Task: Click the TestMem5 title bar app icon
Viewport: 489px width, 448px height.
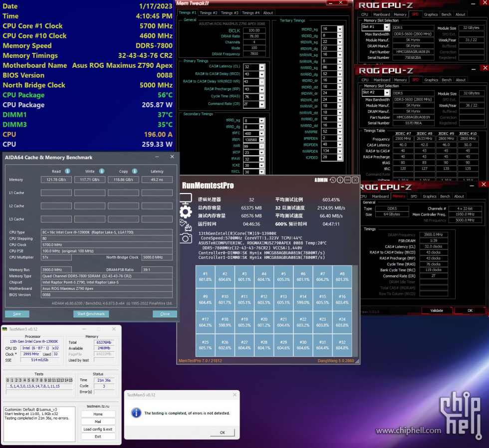Action: point(4,329)
